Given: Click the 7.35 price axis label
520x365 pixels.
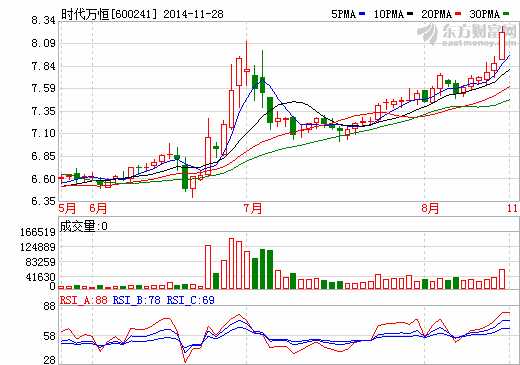Looking at the screenshot, I should 43,111.
